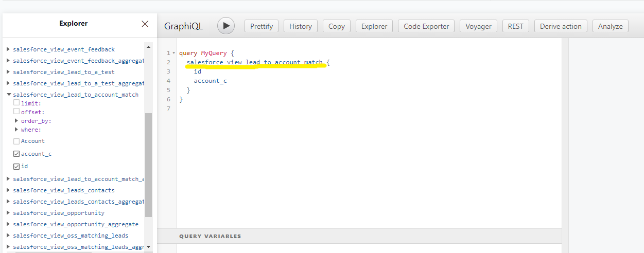Expand the where: argument
Screen dimensions: 644x253
16,130
